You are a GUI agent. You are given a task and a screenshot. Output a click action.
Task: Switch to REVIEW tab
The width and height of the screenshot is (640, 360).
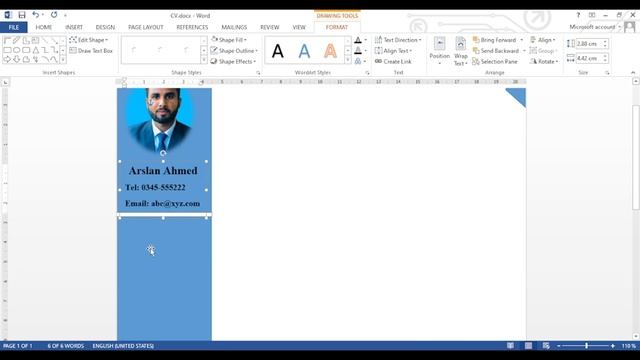(x=269, y=27)
